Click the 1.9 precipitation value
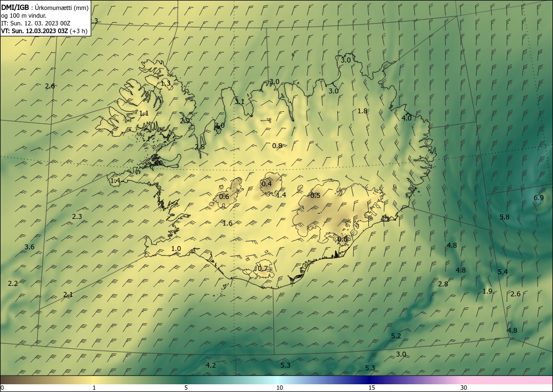The image size is (553, 392). coord(487,291)
